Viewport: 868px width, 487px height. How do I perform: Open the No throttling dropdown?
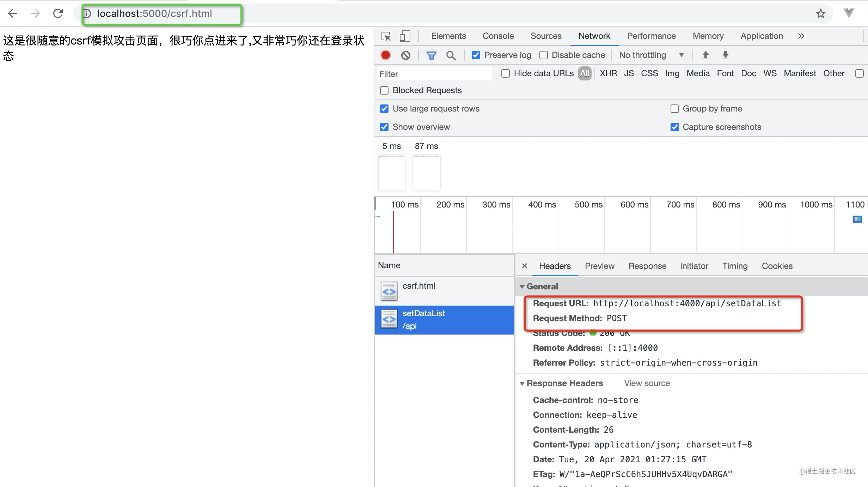point(651,55)
